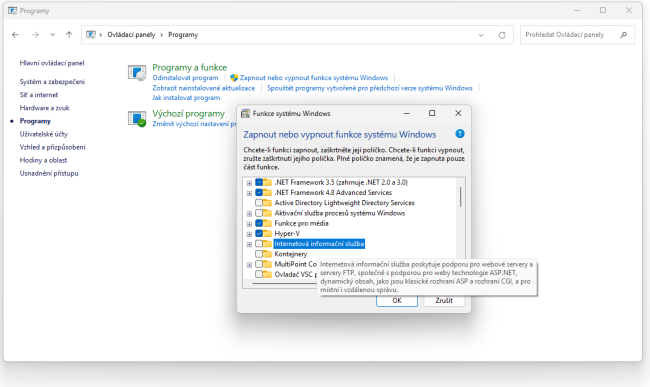Click the Programy a funkce icon
650x387 pixels.
click(x=137, y=73)
